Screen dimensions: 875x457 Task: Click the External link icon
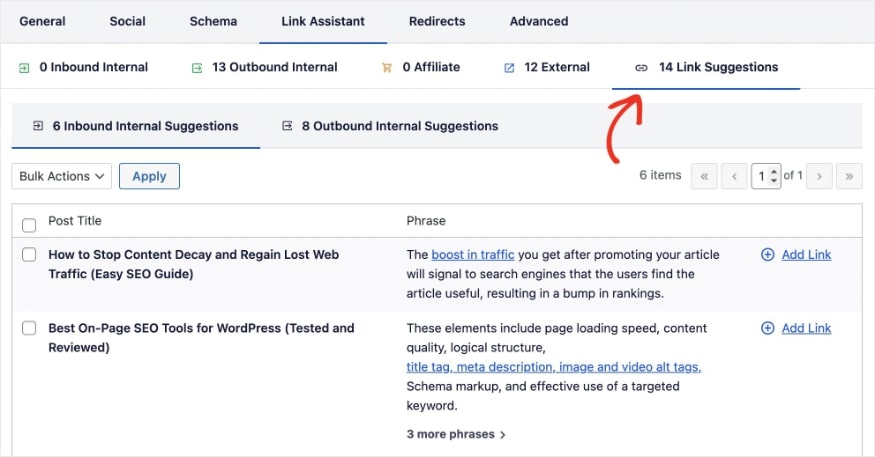point(509,68)
